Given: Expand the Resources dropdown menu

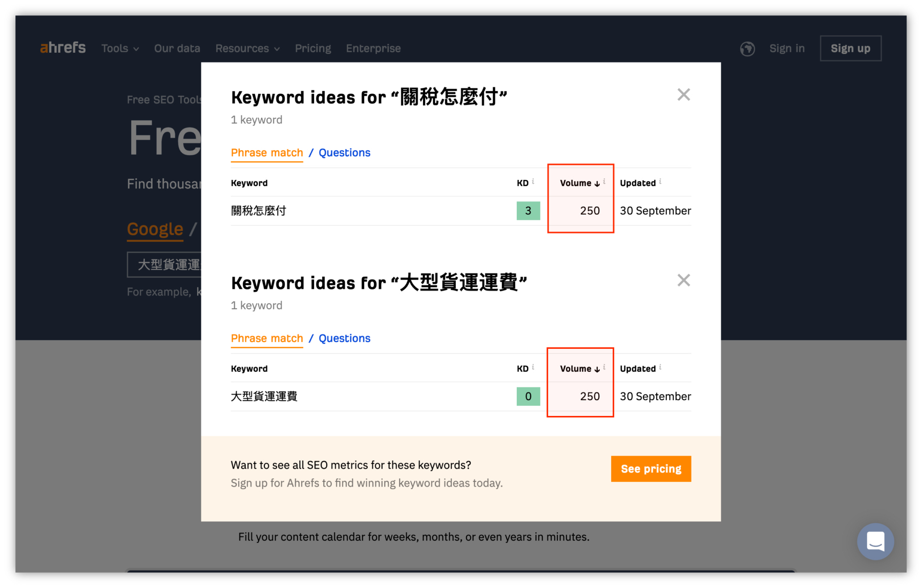Looking at the screenshot, I should [x=247, y=49].
